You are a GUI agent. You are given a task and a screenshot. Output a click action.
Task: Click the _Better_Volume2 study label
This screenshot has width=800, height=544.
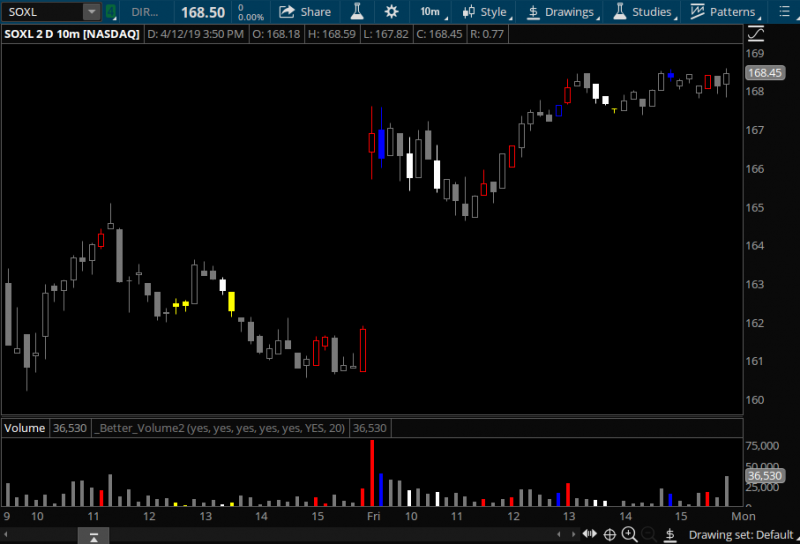coord(219,428)
